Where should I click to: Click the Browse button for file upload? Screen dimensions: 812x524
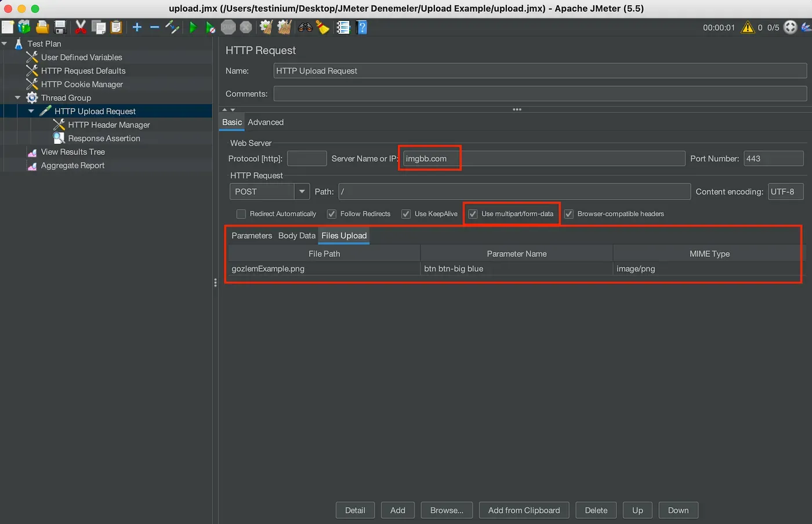point(446,510)
